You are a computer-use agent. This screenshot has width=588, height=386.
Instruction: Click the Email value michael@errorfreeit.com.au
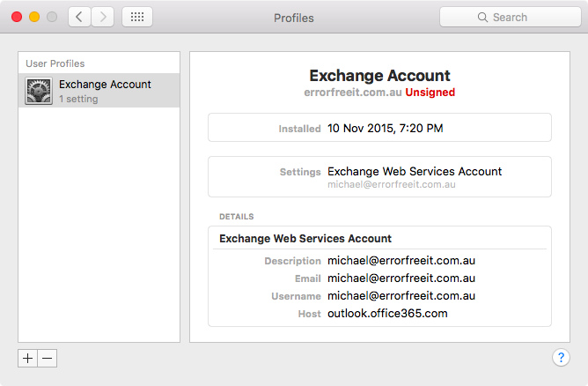pyautogui.click(x=401, y=278)
